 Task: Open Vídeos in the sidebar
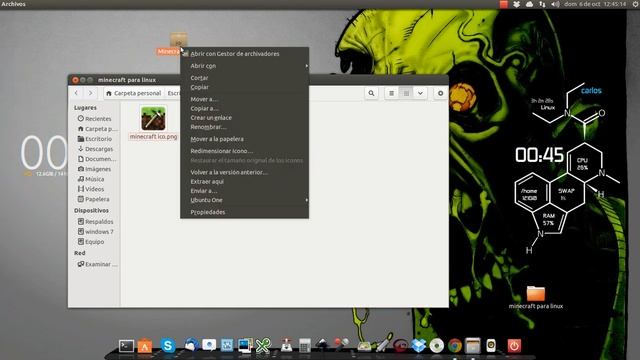pyautogui.click(x=91, y=189)
